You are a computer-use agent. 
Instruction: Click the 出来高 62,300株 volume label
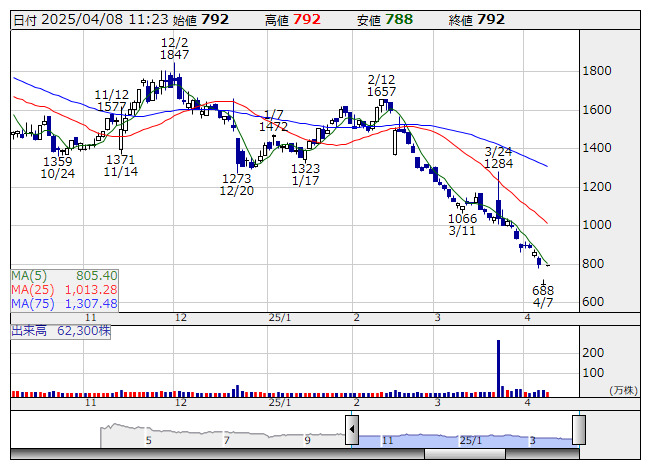(61, 331)
